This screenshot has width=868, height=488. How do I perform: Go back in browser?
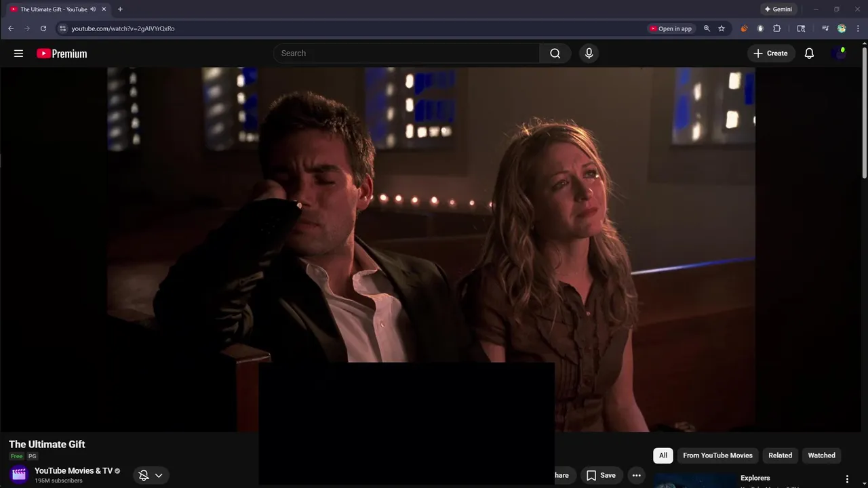tap(11, 28)
